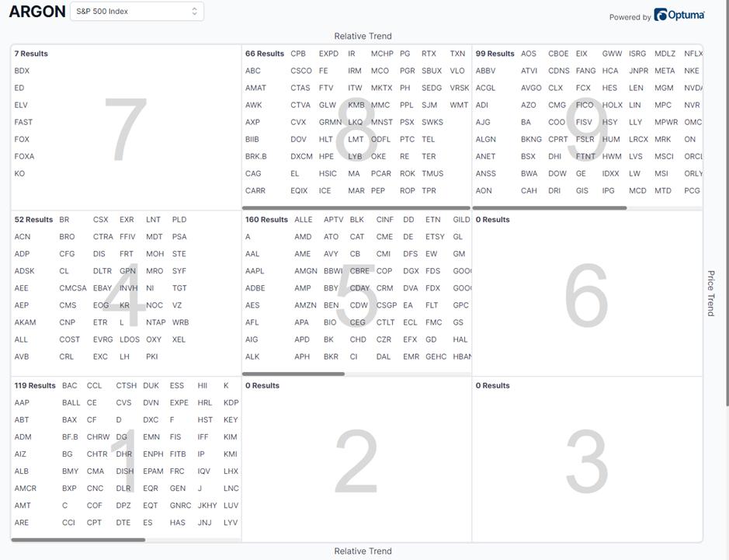
Task: Click ticker KO in the 7 Results cell
Action: coord(19,173)
